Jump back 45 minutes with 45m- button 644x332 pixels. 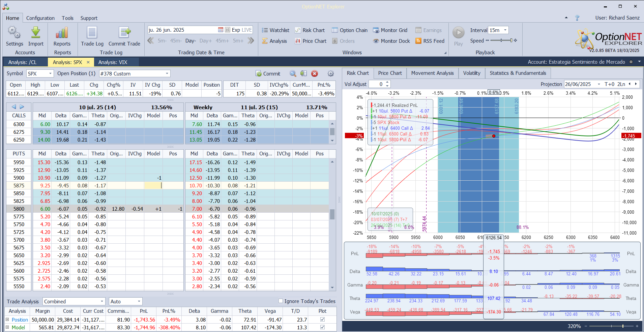click(x=176, y=40)
